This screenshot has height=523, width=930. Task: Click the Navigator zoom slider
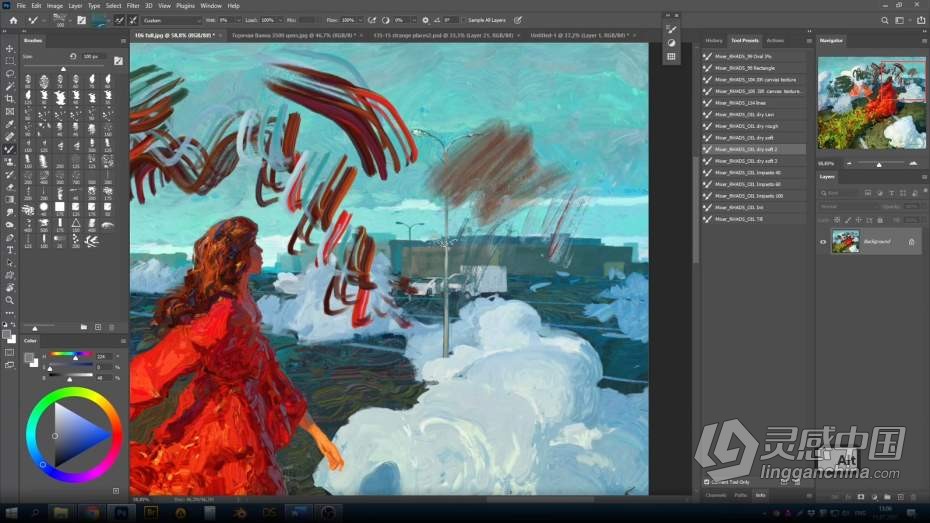coord(881,163)
